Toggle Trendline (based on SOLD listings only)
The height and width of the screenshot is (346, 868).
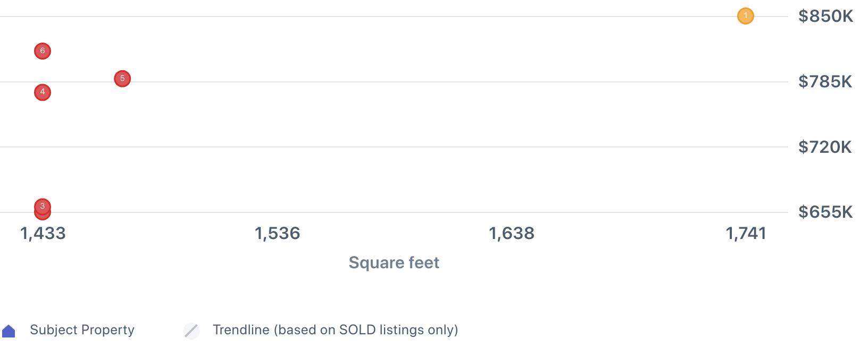coord(335,330)
